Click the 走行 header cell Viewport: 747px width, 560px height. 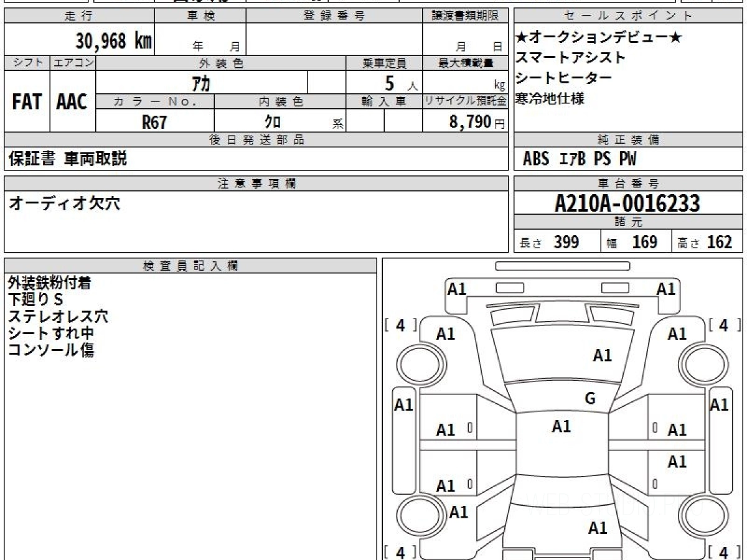click(79, 16)
